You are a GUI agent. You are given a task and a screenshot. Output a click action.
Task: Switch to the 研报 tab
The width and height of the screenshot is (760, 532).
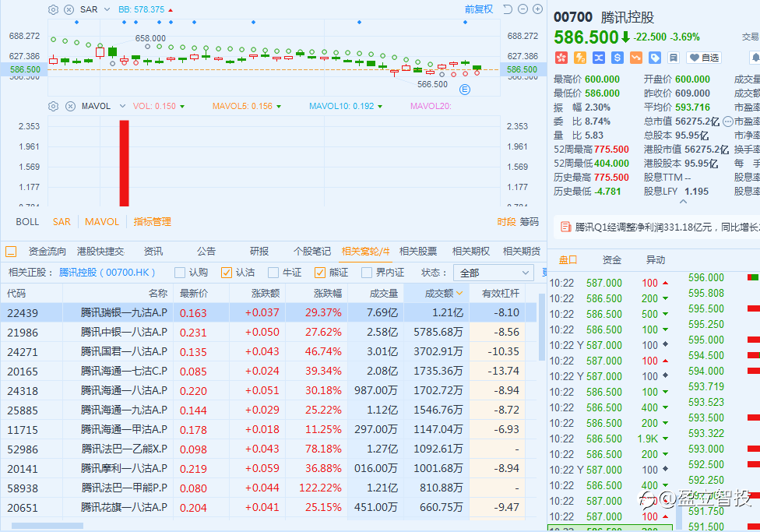pos(259,252)
